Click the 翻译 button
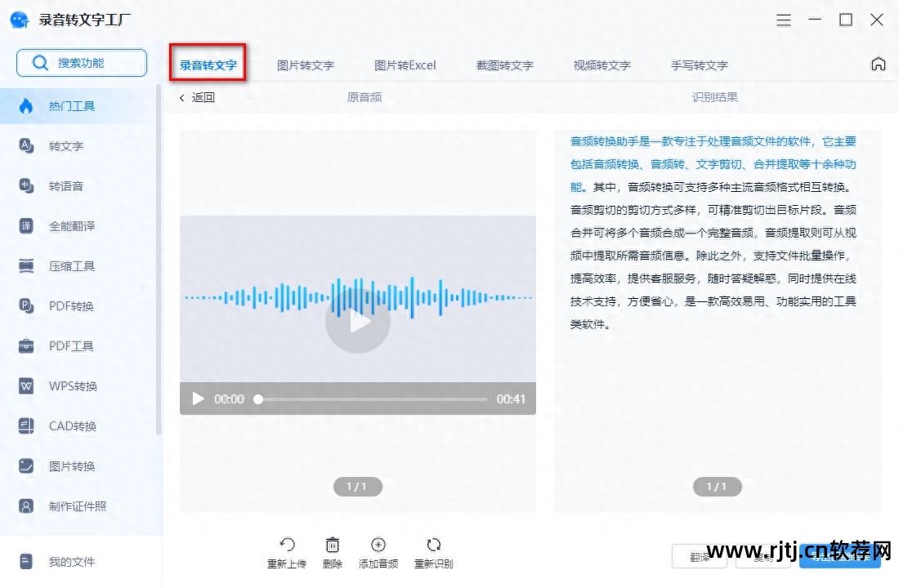 click(699, 556)
